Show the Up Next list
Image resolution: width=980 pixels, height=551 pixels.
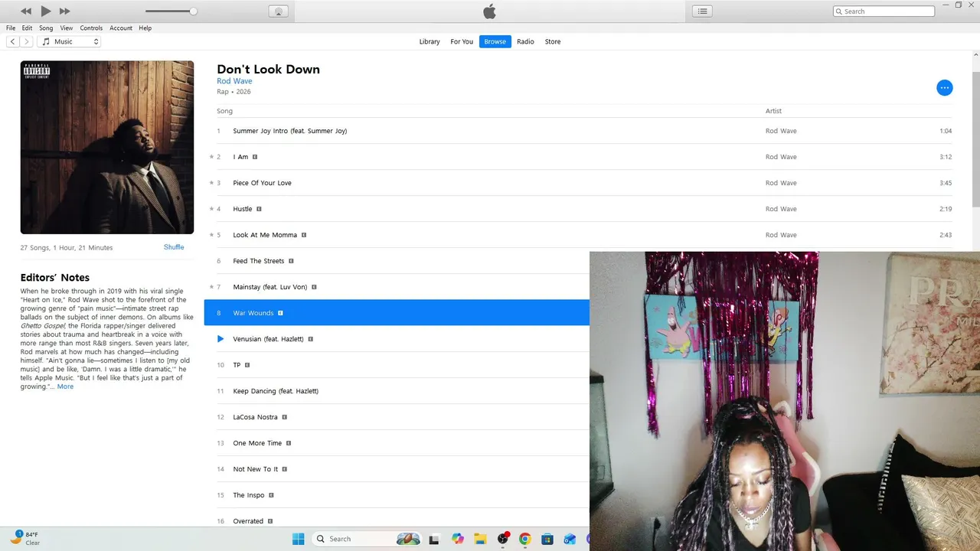[702, 11]
